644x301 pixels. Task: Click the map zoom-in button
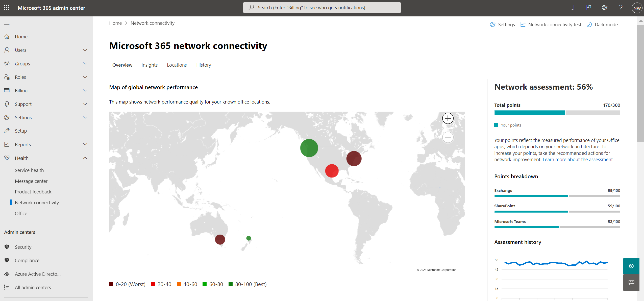click(448, 118)
